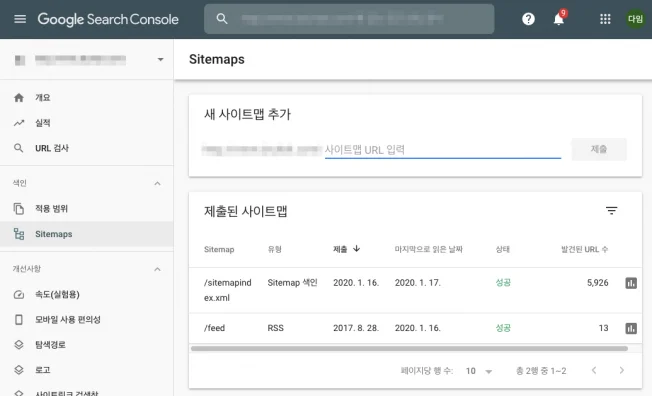Open chart icon for /feed row
The image size is (652, 396).
(x=631, y=329)
